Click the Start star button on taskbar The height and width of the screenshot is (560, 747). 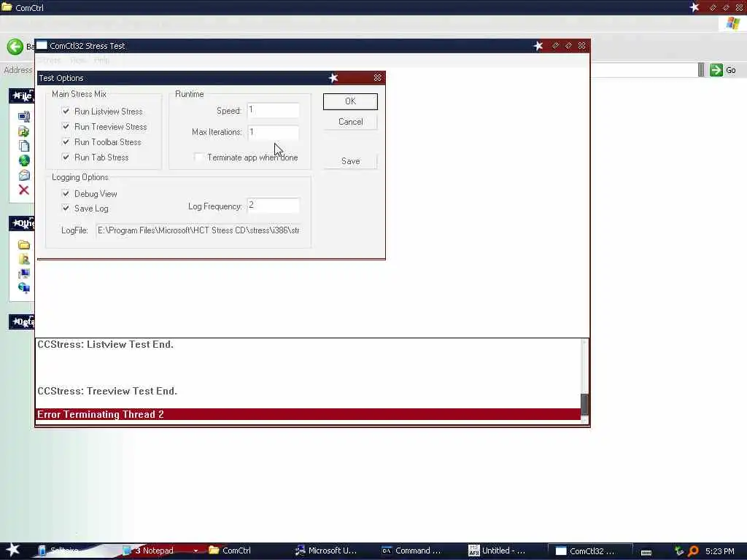click(x=13, y=550)
